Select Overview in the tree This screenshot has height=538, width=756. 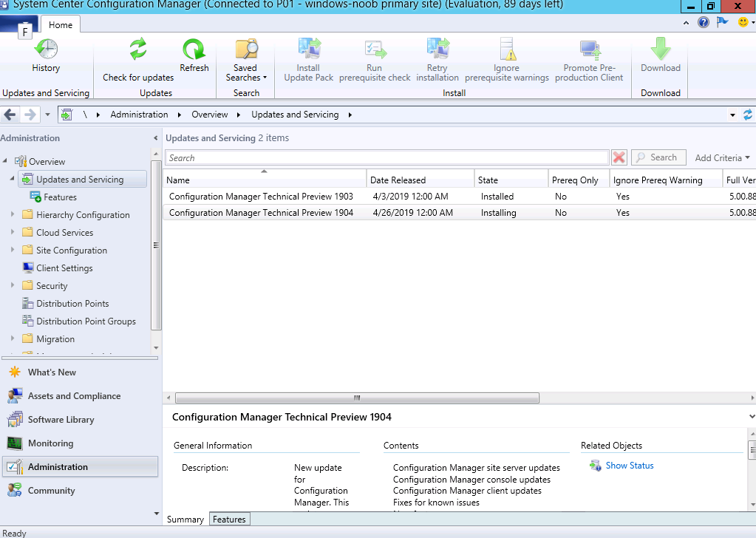pos(47,162)
